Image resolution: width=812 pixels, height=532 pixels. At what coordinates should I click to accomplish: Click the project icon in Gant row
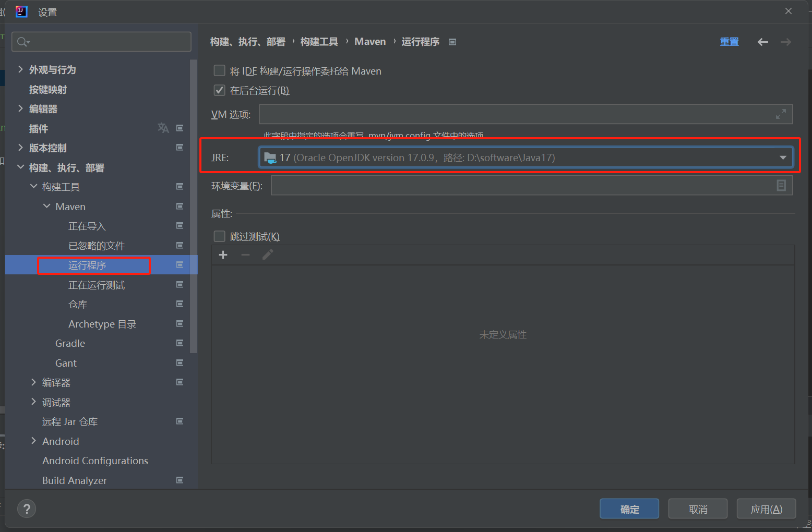180,363
